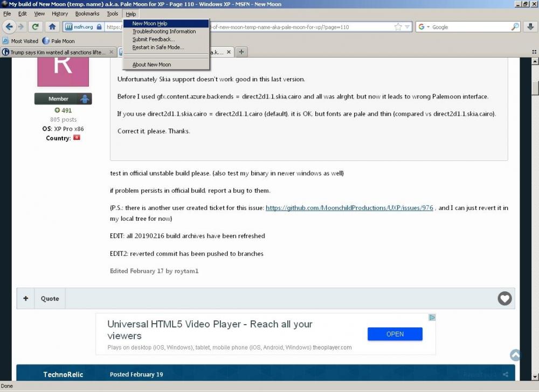Click the AdChoices icon on the ad
The image size is (539, 392).
(432, 318)
